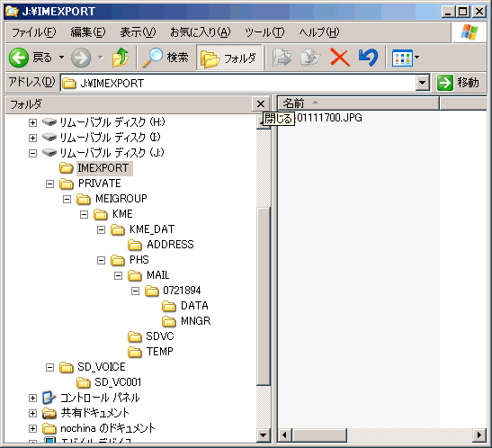Screen dimensions: 492x448
Task: Collapse the SD_VOICE folder node
Action: (49, 367)
